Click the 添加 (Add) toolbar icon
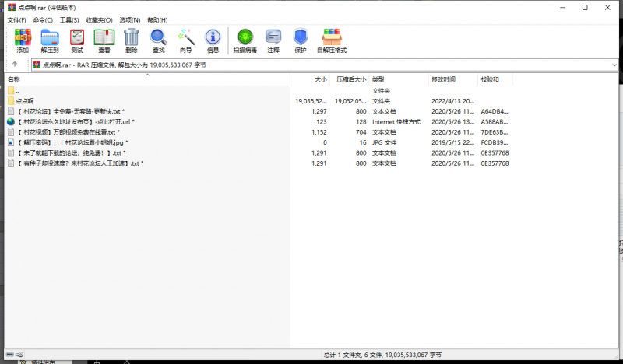 click(x=23, y=40)
